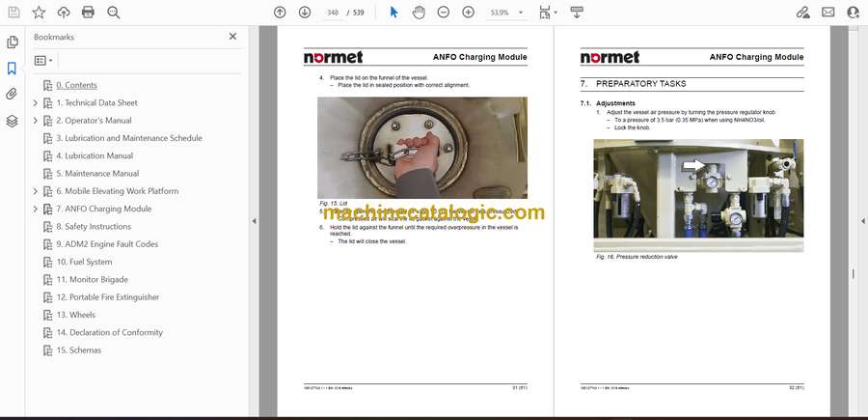This screenshot has height=420, width=868.
Task: Open the find text magnifier icon
Action: (x=114, y=13)
